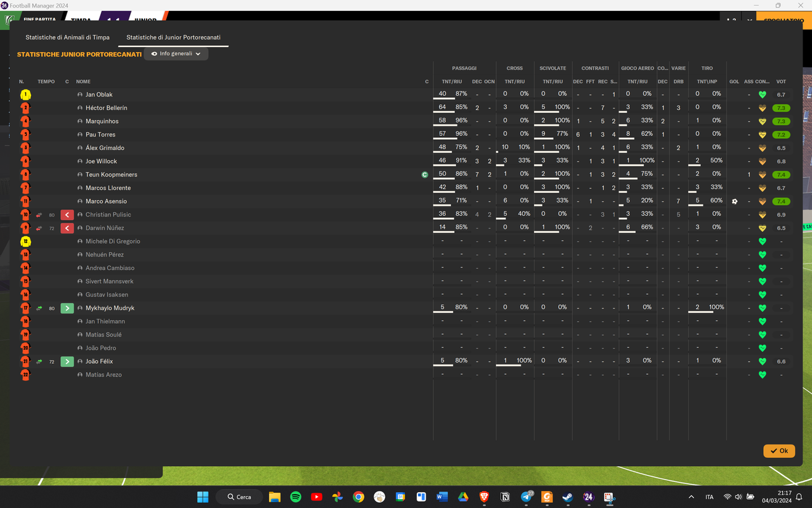Sort by the NOME column header
This screenshot has height=508, width=812.
click(83, 81)
